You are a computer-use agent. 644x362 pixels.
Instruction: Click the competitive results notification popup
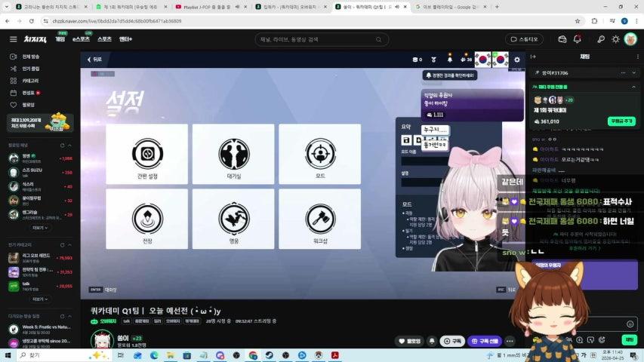point(450,75)
